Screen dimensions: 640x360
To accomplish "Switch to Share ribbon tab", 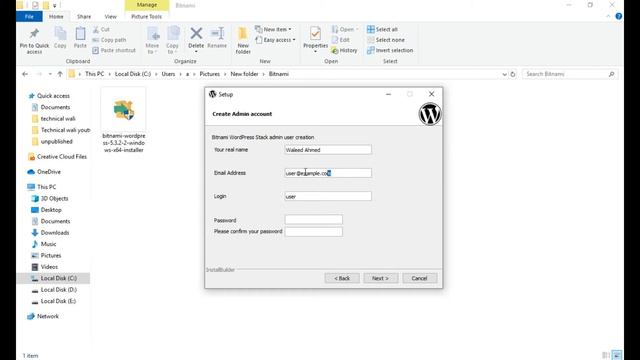I will 84,17.
